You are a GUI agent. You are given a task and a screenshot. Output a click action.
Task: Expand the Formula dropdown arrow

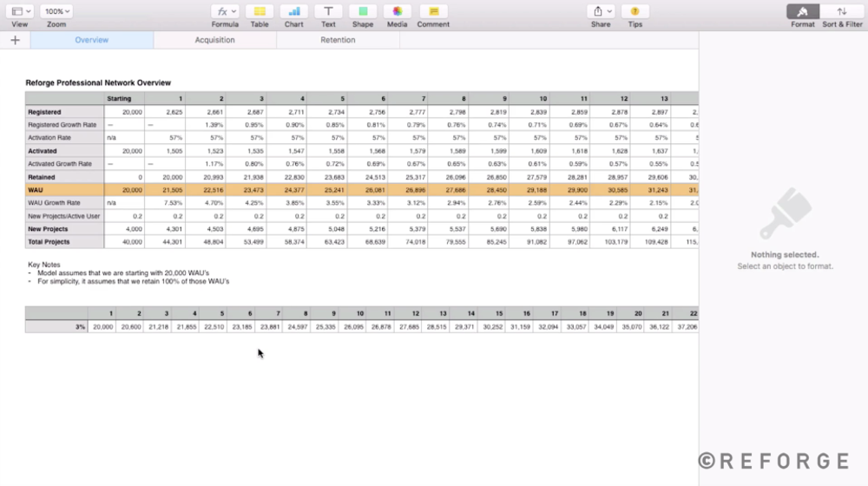[x=233, y=11]
